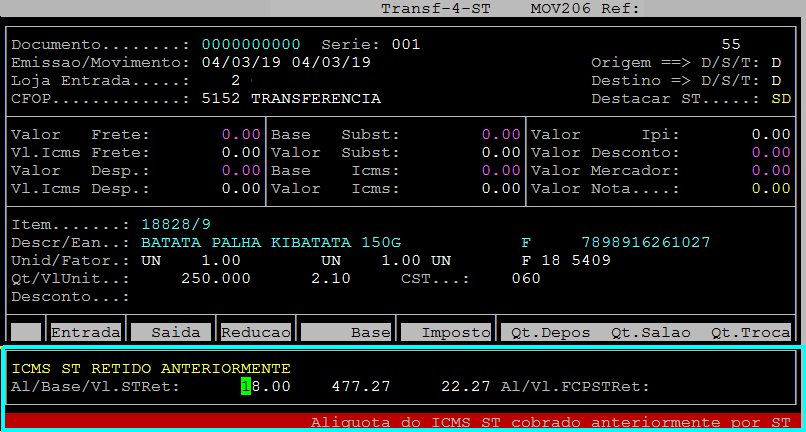Click the Base column header
The image size is (806, 432).
(346, 332)
